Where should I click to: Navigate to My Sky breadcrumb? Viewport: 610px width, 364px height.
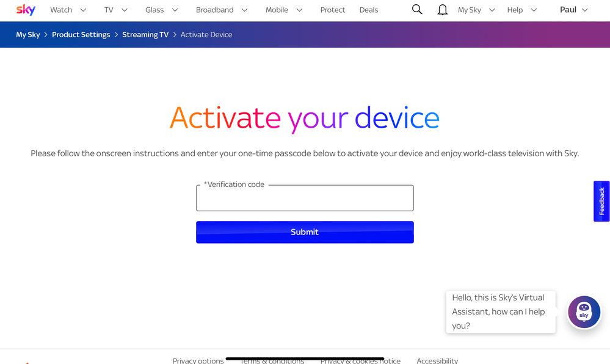[28, 35]
